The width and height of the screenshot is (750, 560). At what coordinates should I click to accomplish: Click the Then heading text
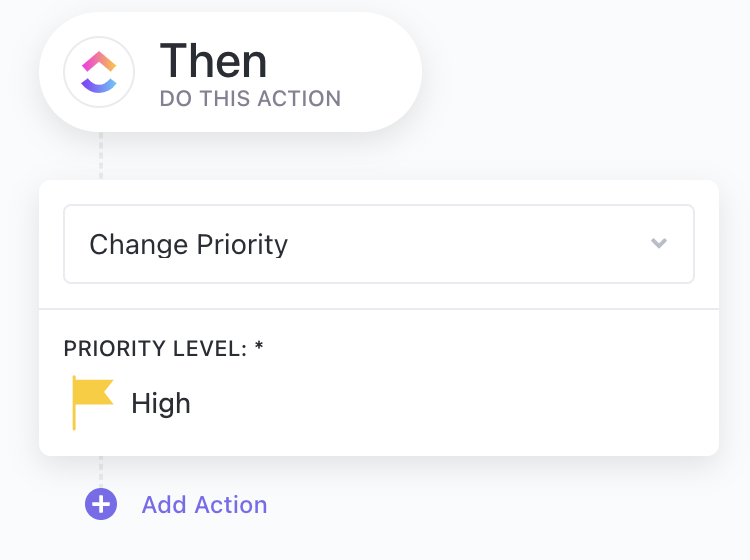213,61
